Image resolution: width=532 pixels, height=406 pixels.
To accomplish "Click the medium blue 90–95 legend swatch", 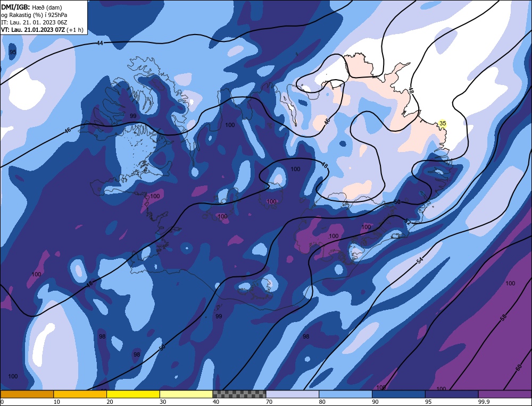I will coord(398,394).
